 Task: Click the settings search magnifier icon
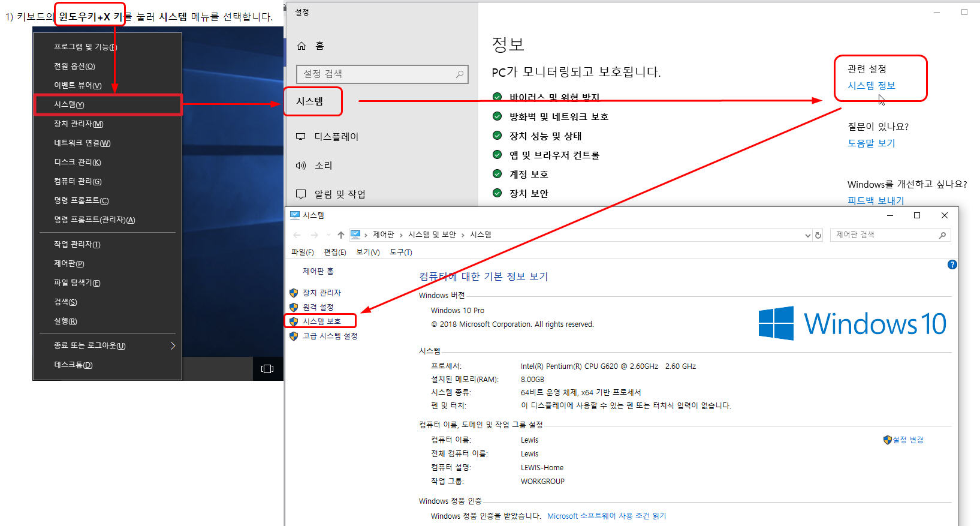(460, 74)
